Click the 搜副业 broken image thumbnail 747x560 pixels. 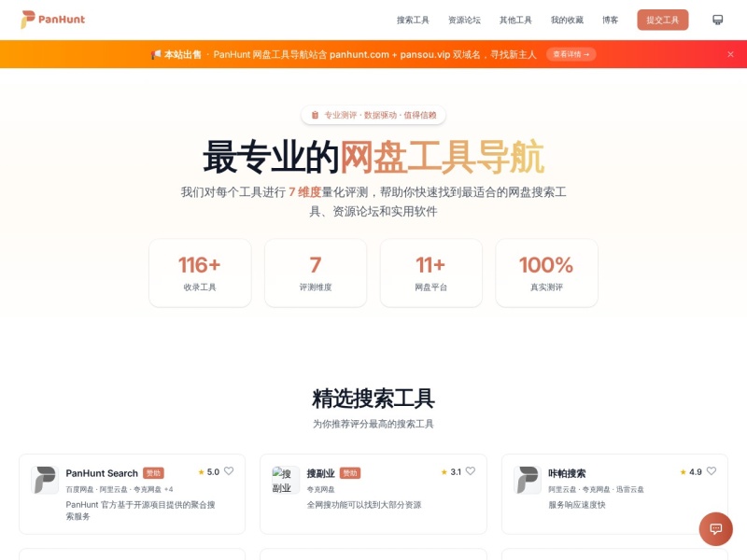[286, 480]
